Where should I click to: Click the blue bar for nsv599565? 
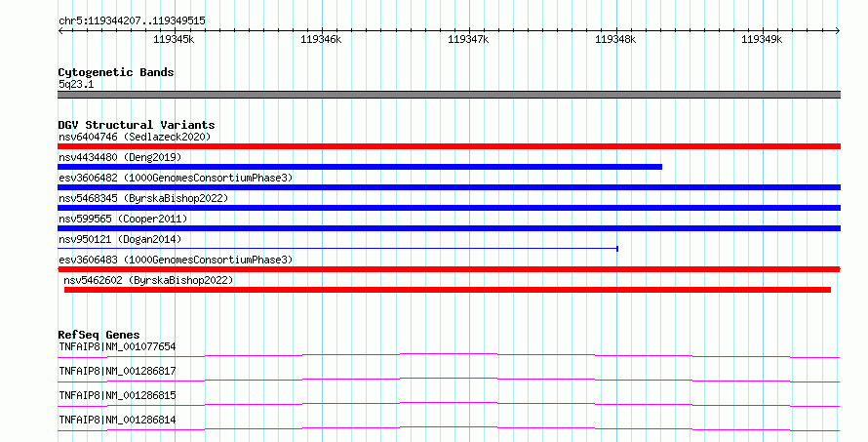(449, 228)
